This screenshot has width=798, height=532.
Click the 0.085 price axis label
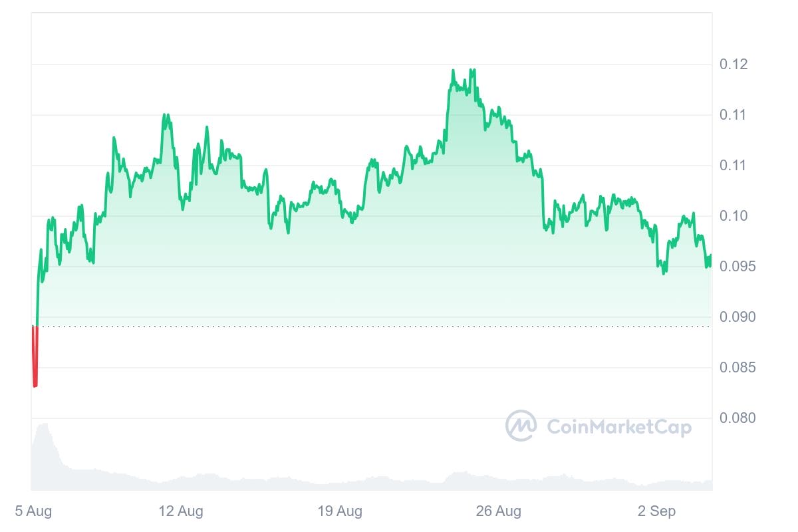737,368
